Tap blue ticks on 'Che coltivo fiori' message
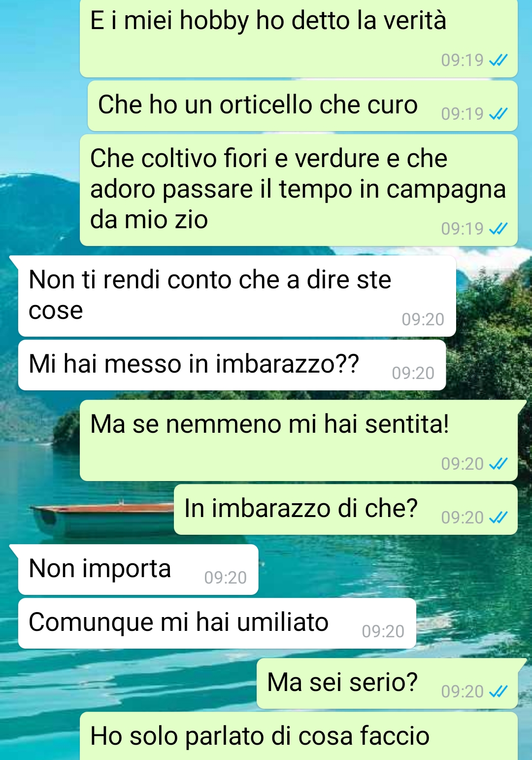 [498, 229]
